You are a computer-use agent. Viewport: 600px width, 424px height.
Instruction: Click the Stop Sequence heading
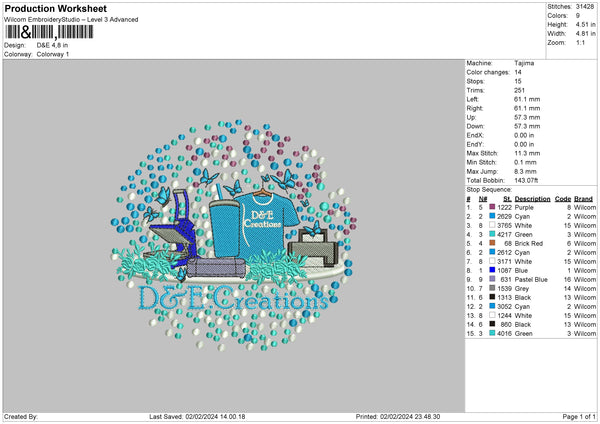(x=489, y=189)
